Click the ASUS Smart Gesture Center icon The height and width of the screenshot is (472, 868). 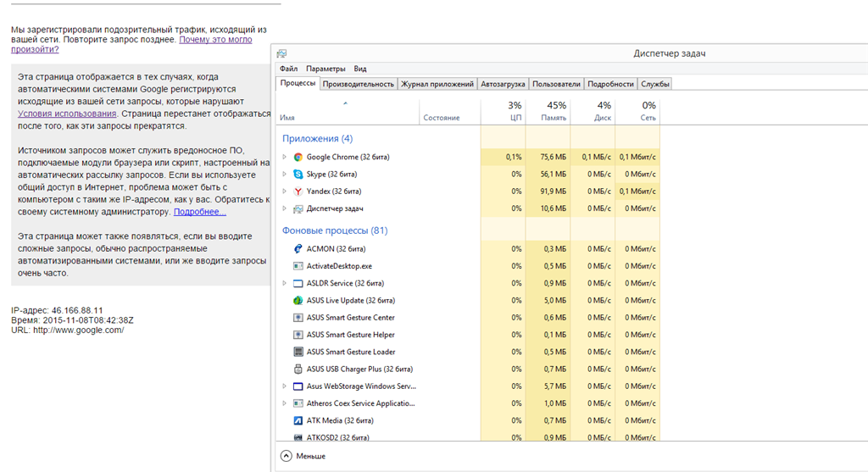click(298, 318)
